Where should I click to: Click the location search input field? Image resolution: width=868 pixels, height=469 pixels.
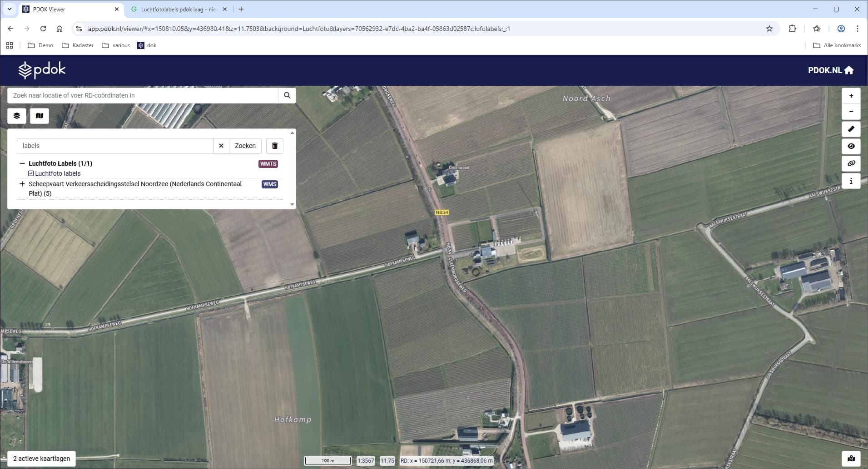[x=143, y=95]
